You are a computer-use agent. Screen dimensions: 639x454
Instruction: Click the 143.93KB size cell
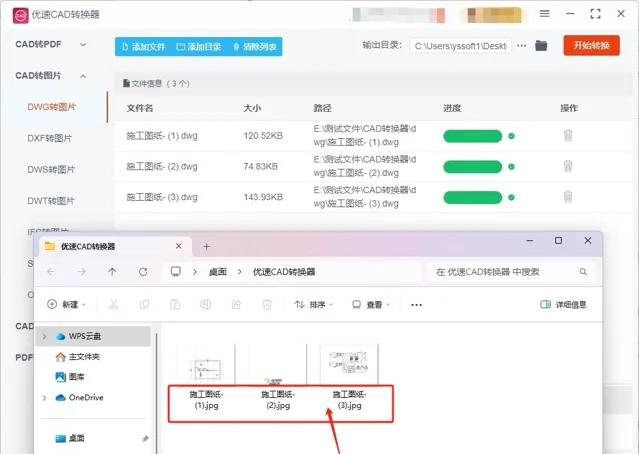pos(263,197)
